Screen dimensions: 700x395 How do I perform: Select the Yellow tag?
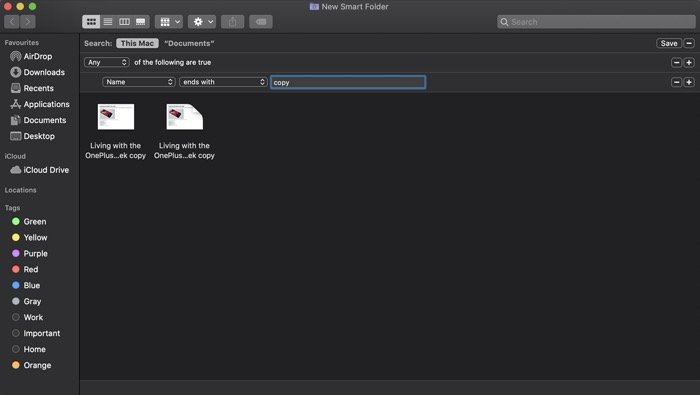coord(29,237)
